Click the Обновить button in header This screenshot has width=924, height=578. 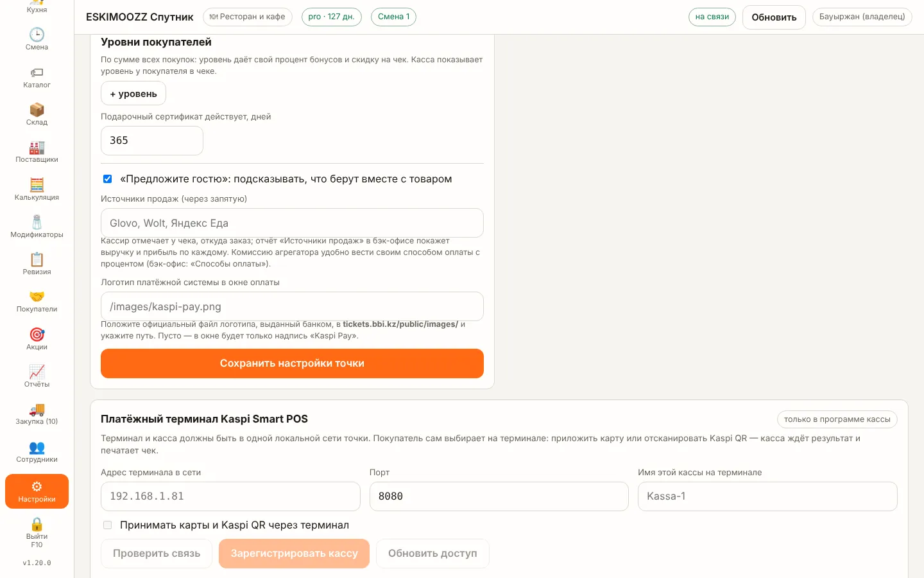pos(774,17)
